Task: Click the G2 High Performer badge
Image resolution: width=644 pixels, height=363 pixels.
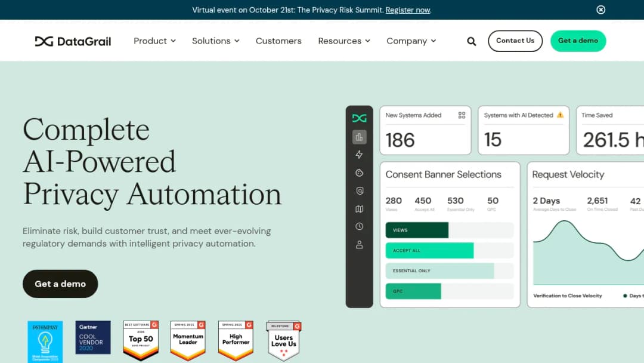Action: tap(236, 341)
